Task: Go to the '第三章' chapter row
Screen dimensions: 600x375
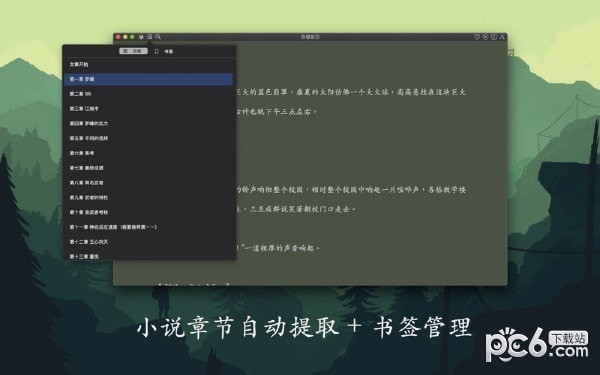Action: 148,109
